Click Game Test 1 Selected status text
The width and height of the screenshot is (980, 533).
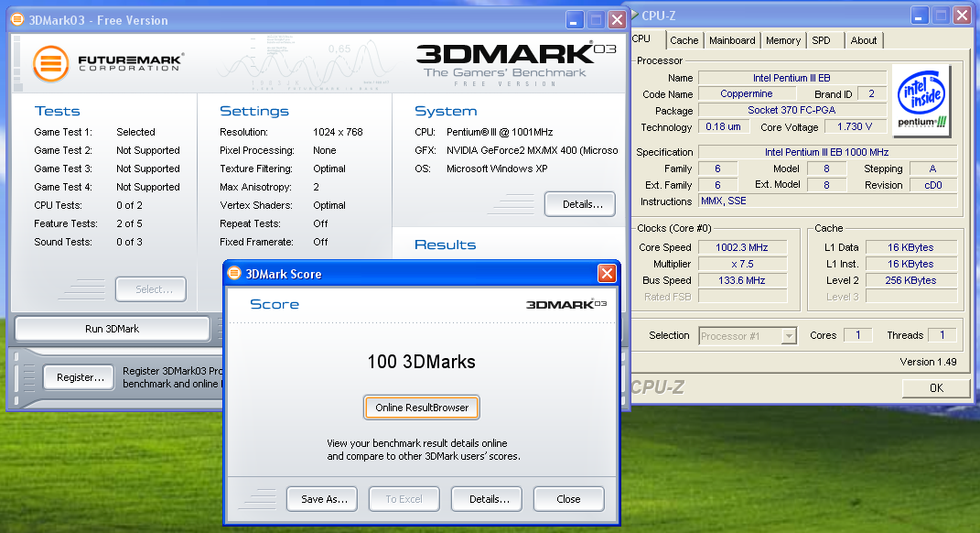[135, 132]
